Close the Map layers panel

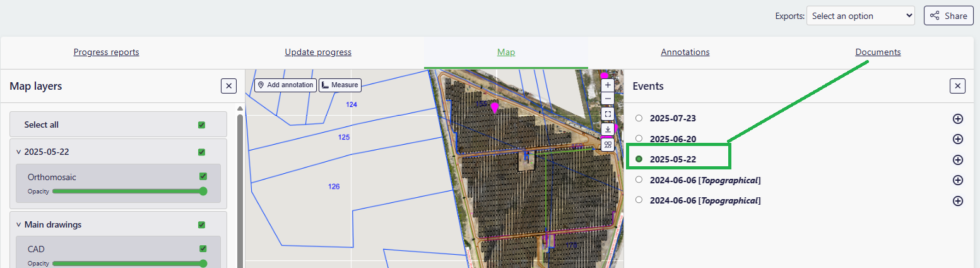pos(228,86)
